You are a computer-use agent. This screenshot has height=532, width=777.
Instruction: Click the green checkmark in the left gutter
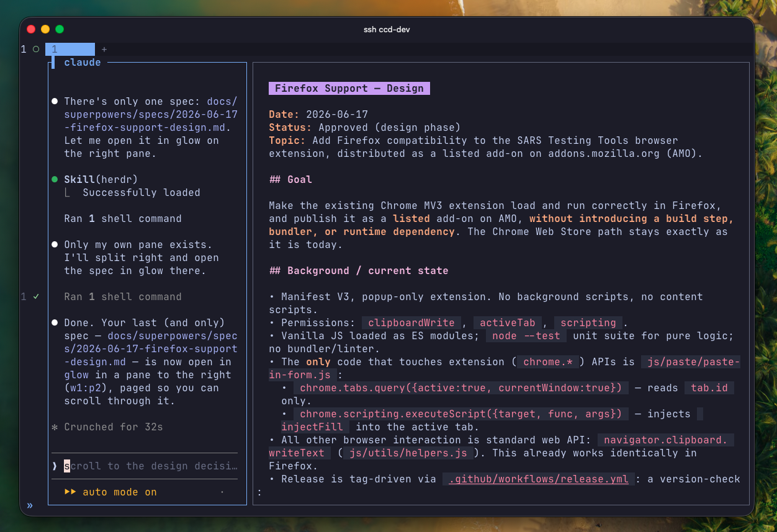36,297
